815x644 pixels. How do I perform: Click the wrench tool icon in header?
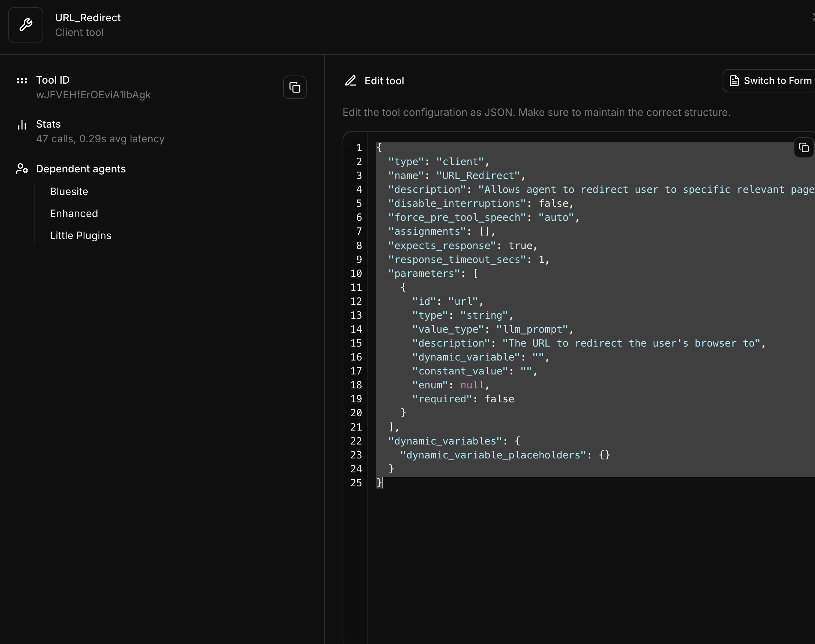26,25
